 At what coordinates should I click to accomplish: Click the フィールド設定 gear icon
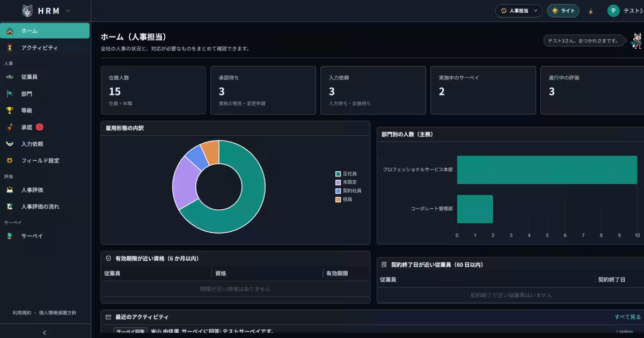tap(10, 160)
